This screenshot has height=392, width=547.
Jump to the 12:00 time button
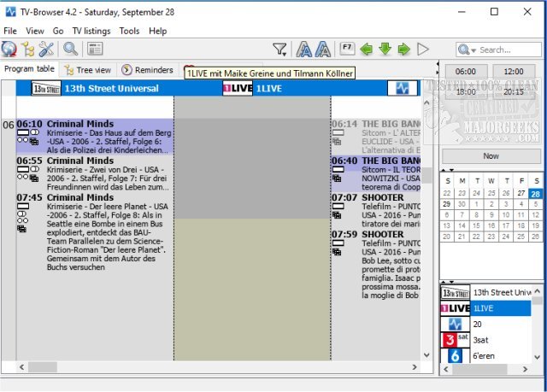pyautogui.click(x=514, y=72)
